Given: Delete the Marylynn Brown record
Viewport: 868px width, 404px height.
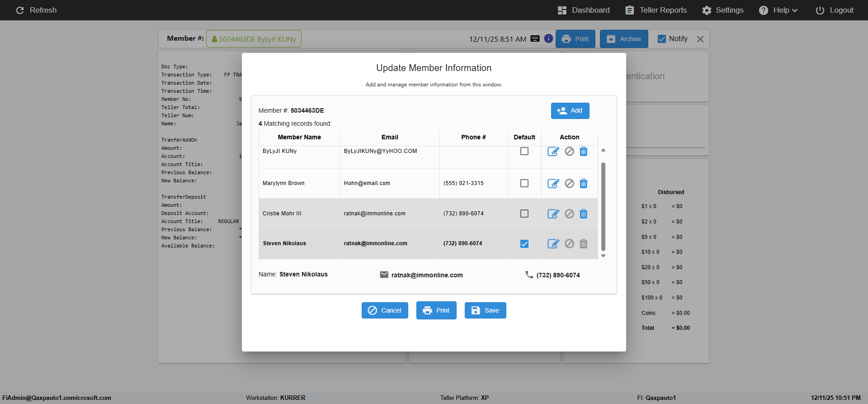Looking at the screenshot, I should point(584,183).
